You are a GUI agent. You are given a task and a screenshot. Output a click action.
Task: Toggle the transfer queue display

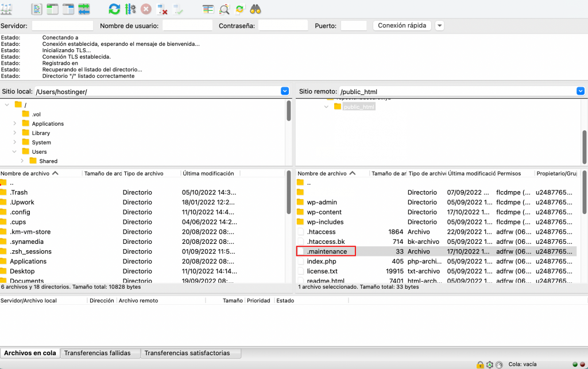(x=84, y=9)
